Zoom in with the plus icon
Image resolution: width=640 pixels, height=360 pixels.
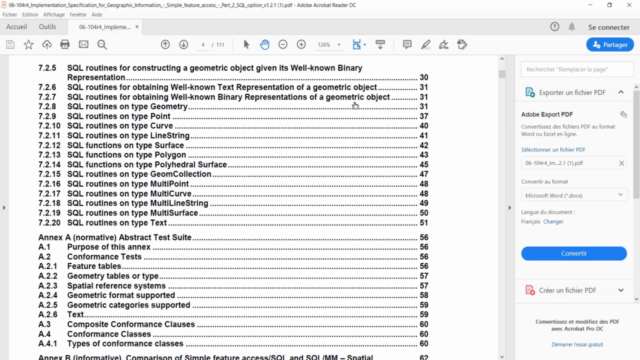click(x=301, y=44)
